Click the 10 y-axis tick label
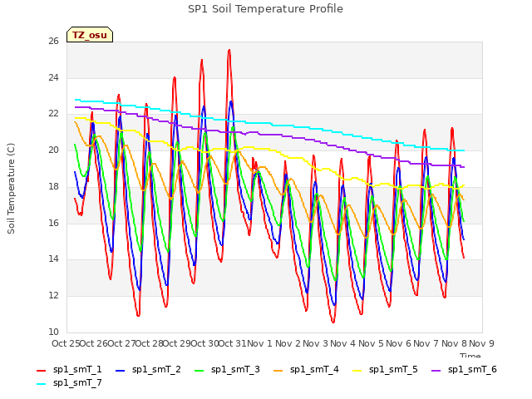 pos(53,332)
